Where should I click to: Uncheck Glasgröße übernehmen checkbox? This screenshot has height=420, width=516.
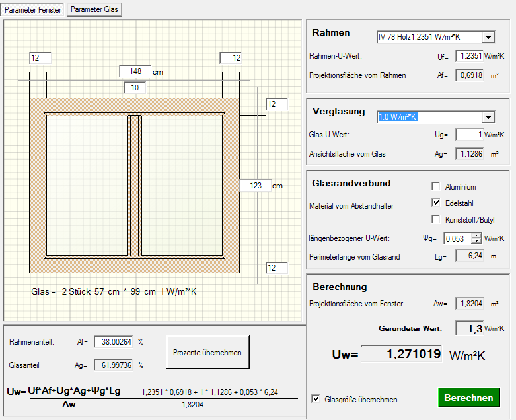click(x=316, y=399)
